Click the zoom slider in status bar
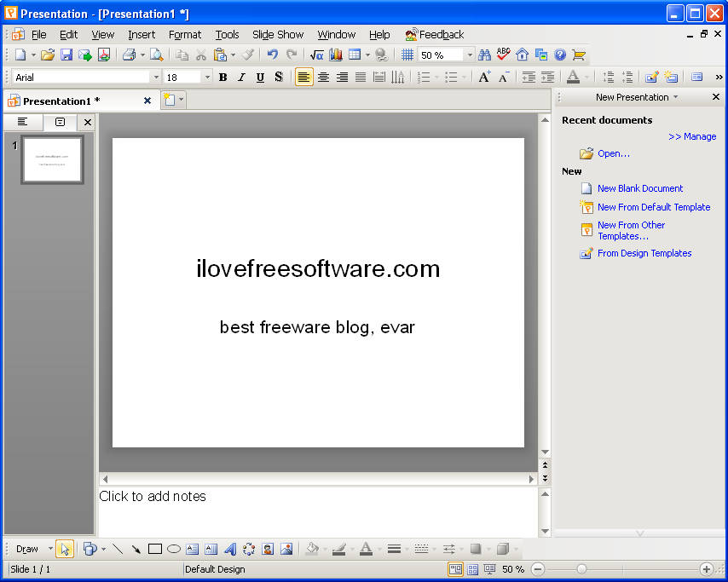The height and width of the screenshot is (582, 728). pos(581,569)
